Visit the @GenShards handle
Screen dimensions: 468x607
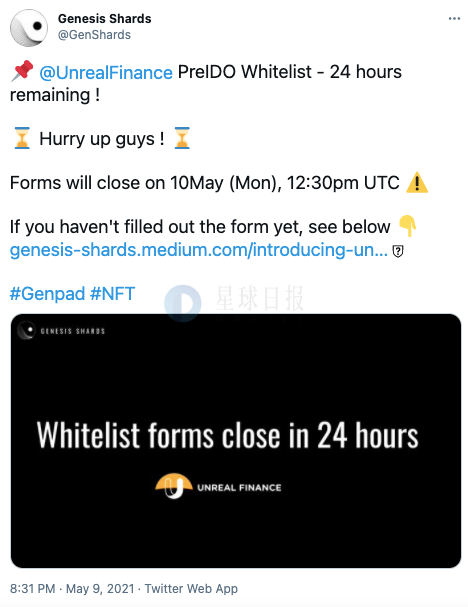coord(94,35)
